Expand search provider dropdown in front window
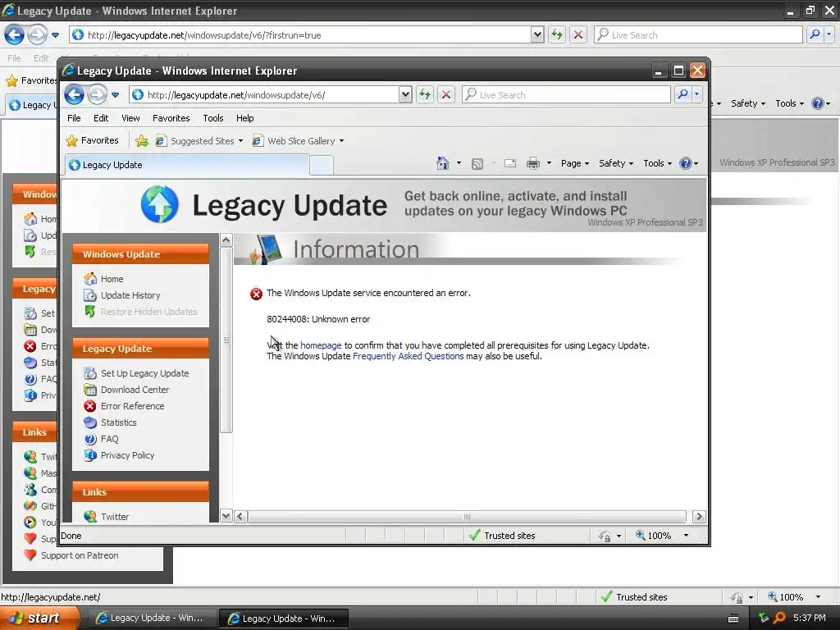Image resolution: width=840 pixels, height=630 pixels. click(697, 95)
